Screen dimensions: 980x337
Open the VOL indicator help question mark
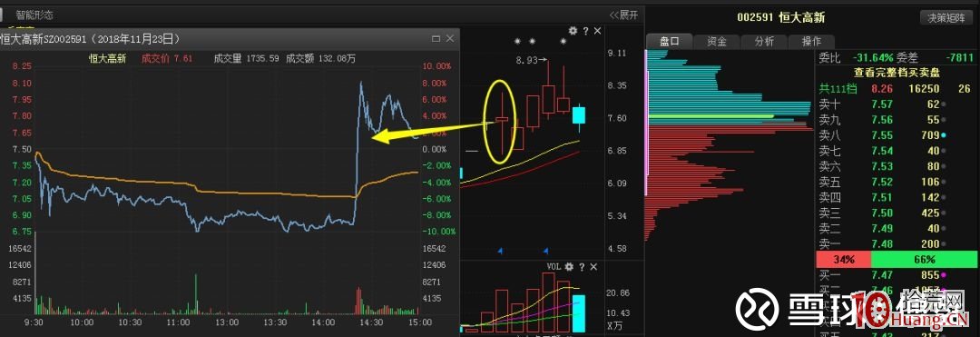point(583,267)
